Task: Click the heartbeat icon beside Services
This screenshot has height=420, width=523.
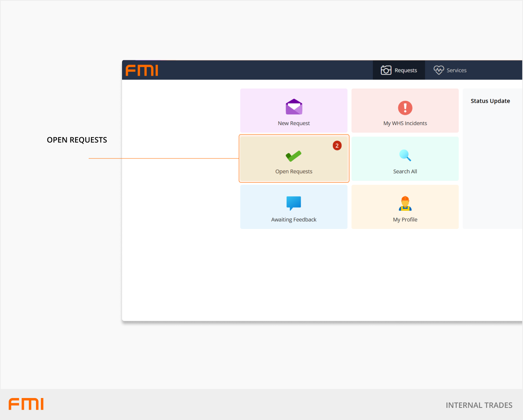Action: click(x=438, y=70)
